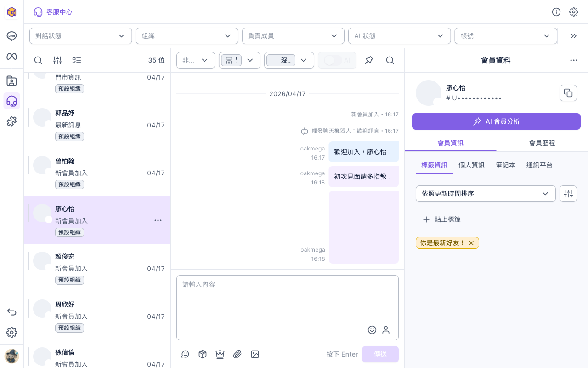Open sidebar settings gear at bottom left
Image resolution: width=588 pixels, height=368 pixels.
tap(11, 332)
